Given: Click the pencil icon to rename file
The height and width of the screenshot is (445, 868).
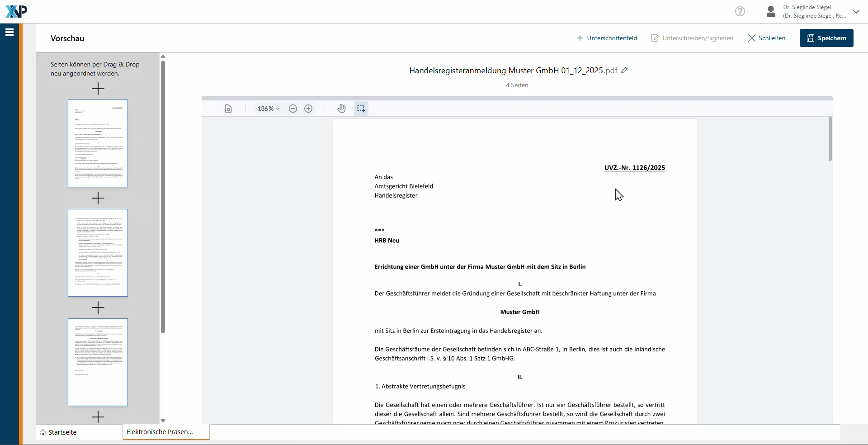Looking at the screenshot, I should click(624, 70).
